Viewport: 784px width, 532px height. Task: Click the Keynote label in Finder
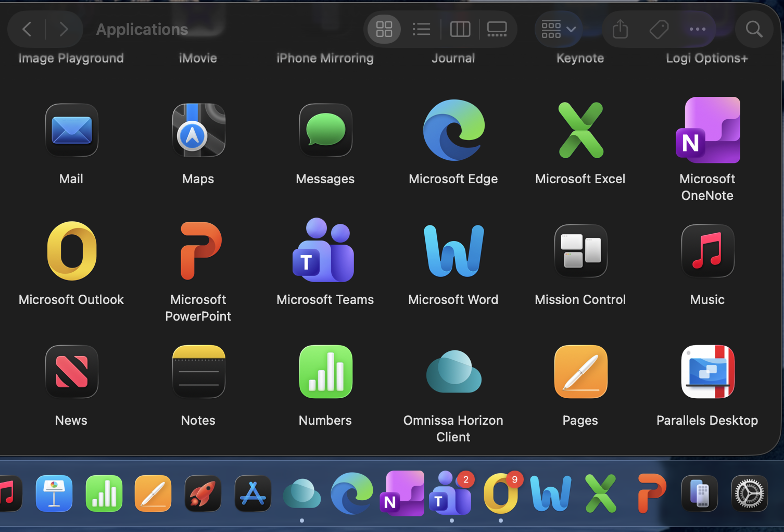tap(580, 58)
